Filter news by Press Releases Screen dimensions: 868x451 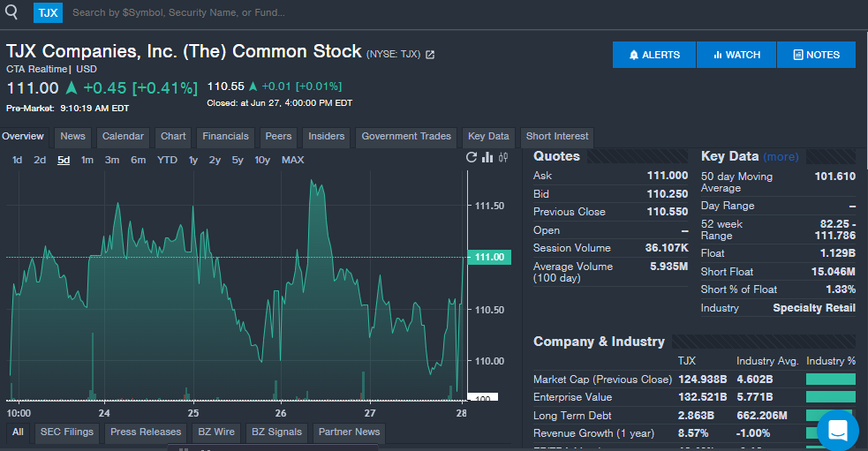pos(146,432)
